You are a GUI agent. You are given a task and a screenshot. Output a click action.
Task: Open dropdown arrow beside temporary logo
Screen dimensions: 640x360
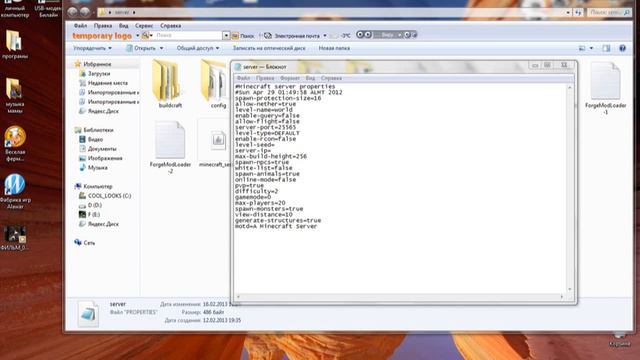[137, 36]
